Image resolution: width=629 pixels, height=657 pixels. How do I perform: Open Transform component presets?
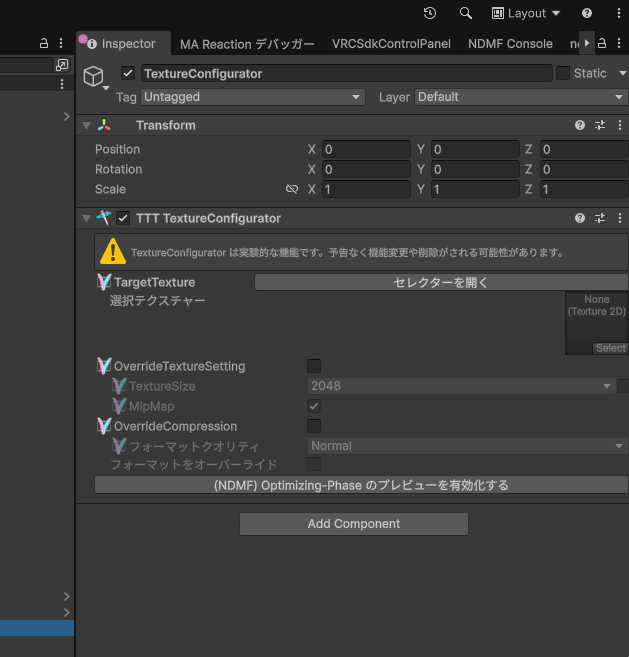click(600, 125)
